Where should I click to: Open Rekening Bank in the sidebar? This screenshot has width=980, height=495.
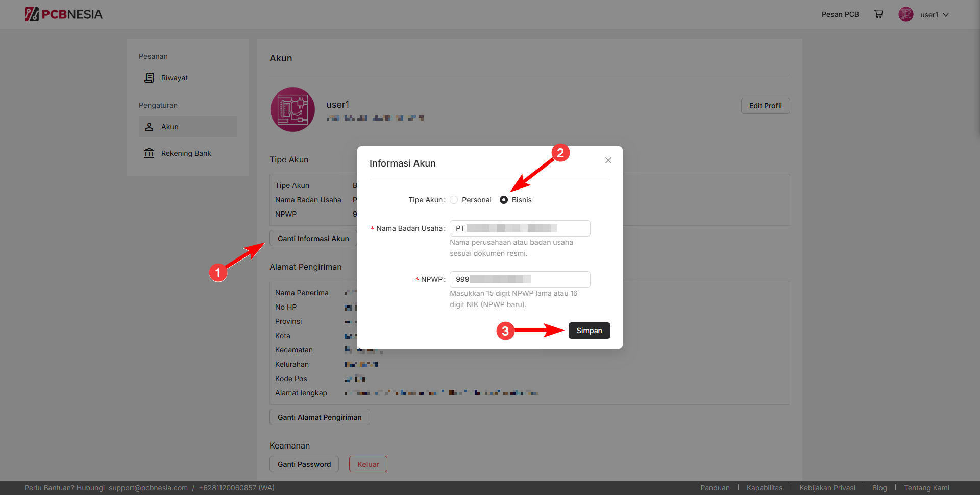pos(188,153)
